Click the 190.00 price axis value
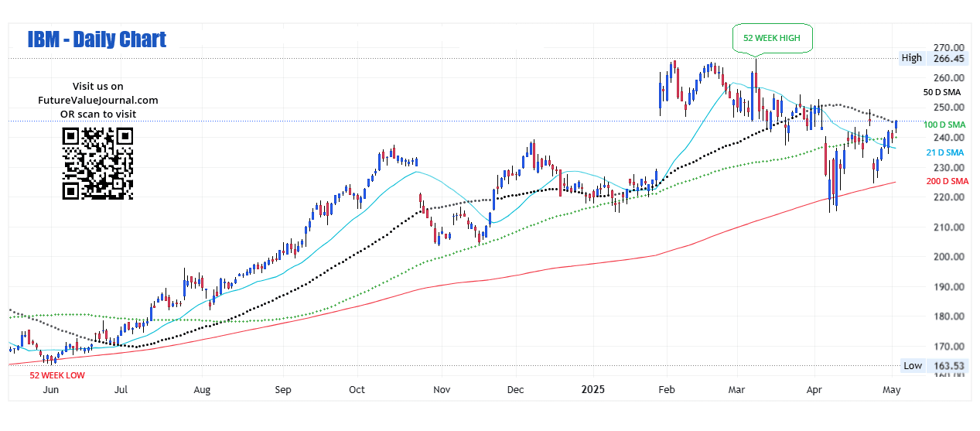 tap(949, 286)
